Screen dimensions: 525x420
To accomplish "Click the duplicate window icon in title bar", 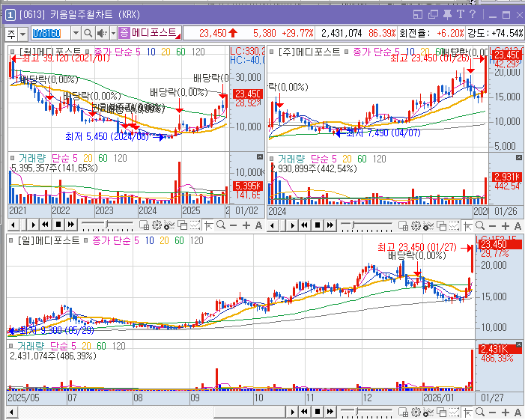I will coord(433,14).
